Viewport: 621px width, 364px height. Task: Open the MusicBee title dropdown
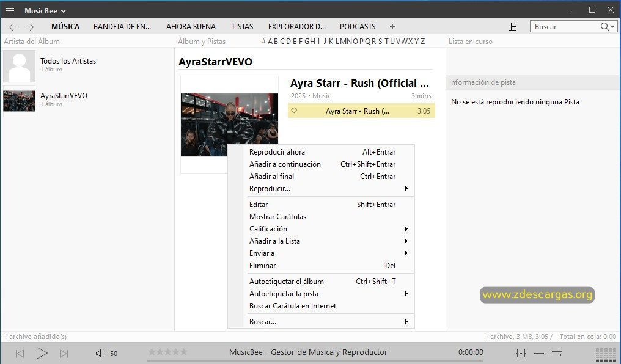coord(45,10)
